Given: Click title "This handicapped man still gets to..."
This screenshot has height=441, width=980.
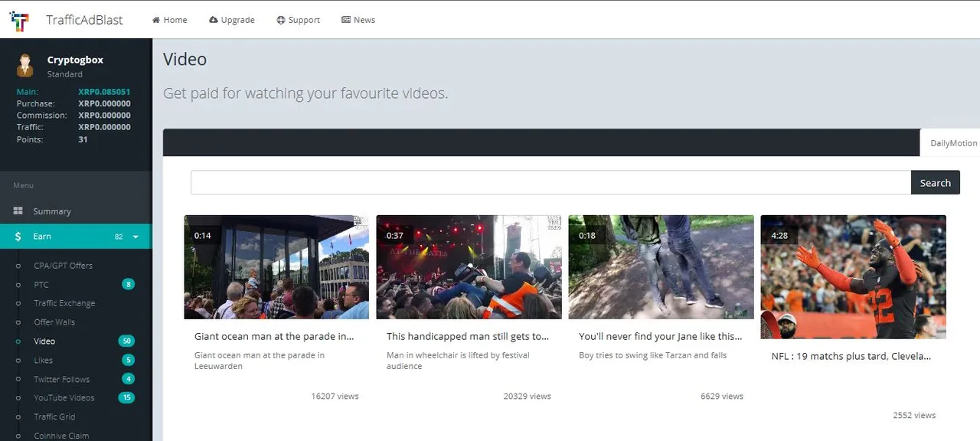Looking at the screenshot, I should coord(468,336).
